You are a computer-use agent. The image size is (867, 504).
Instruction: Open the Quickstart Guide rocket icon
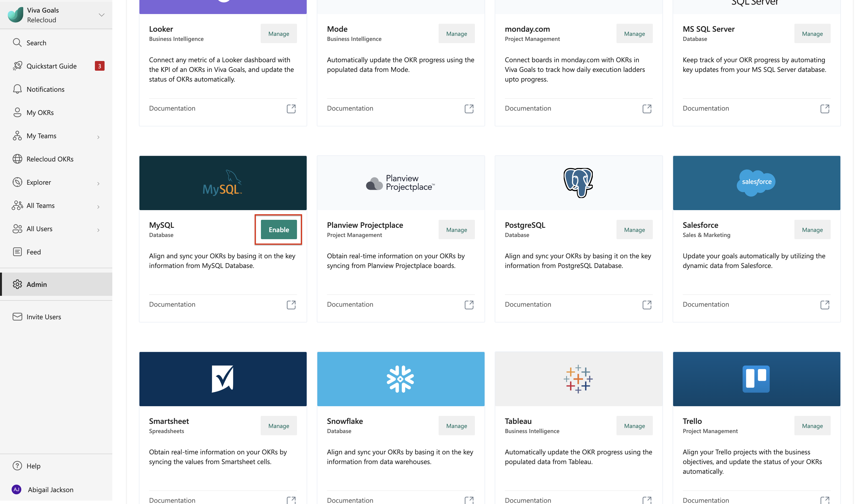pyautogui.click(x=17, y=66)
